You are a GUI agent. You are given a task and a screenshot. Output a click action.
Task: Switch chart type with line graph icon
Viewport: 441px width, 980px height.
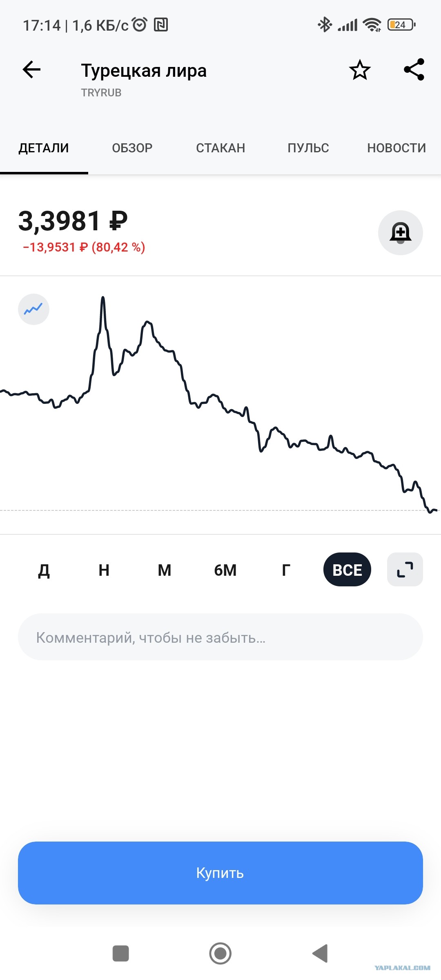click(x=33, y=309)
